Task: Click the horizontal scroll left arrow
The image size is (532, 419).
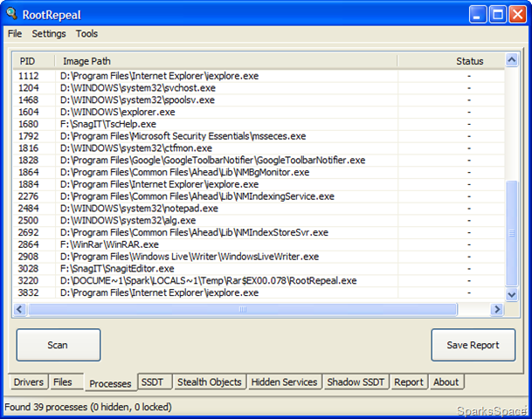Action: (20, 309)
